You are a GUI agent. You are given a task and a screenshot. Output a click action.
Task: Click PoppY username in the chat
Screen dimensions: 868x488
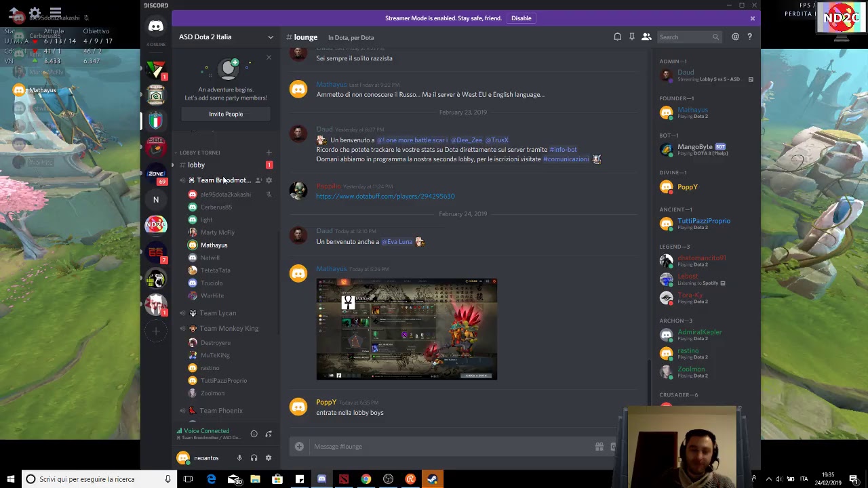[326, 402]
